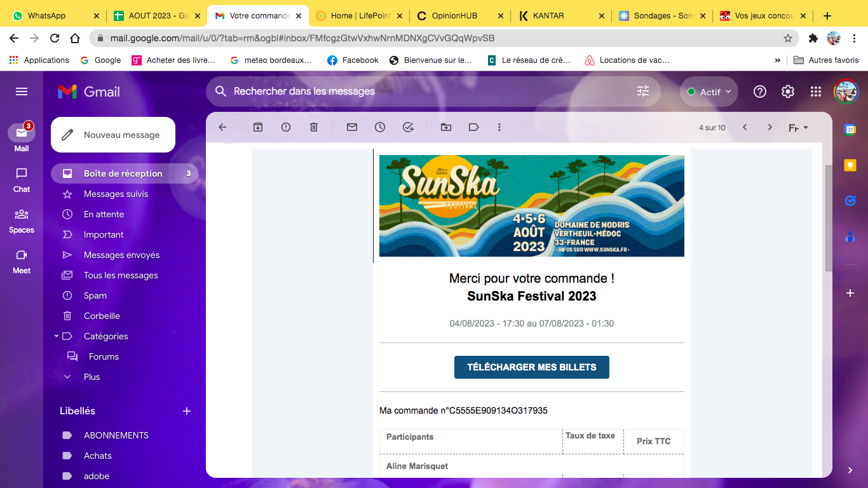Click the SunSka Festival banner image
868x488 pixels.
coord(532,206)
